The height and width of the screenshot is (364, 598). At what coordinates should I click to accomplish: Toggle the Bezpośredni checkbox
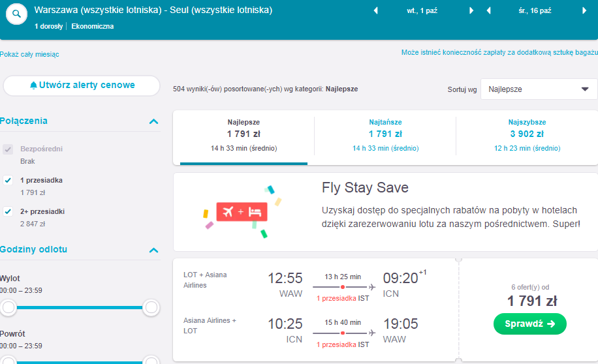tap(8, 149)
